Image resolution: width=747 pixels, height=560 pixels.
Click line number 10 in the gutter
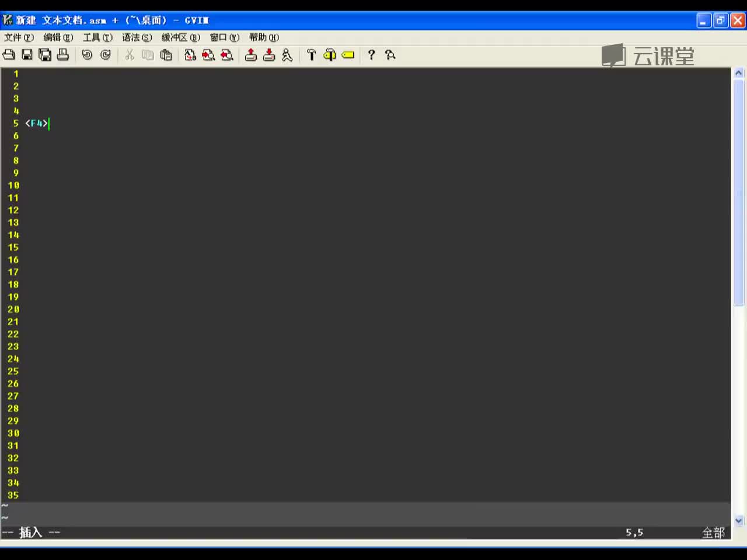[13, 185]
